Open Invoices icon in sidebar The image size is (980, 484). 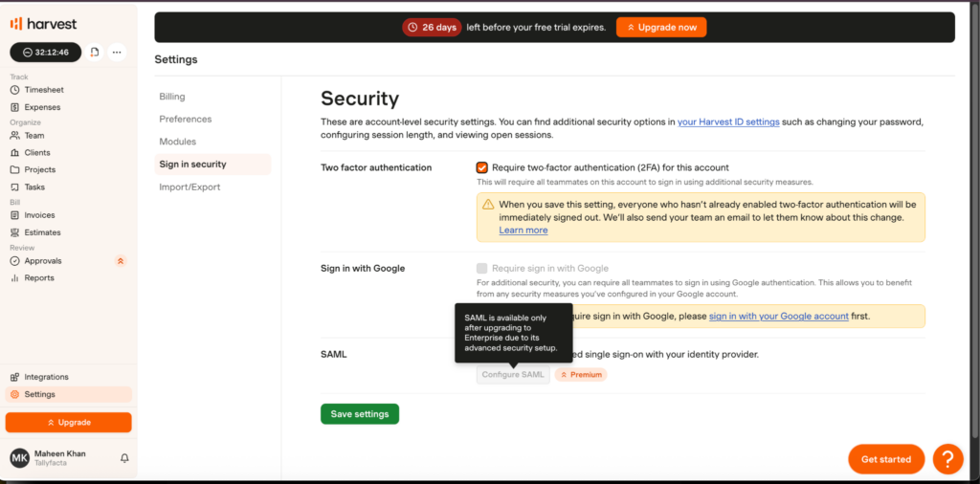tap(15, 215)
